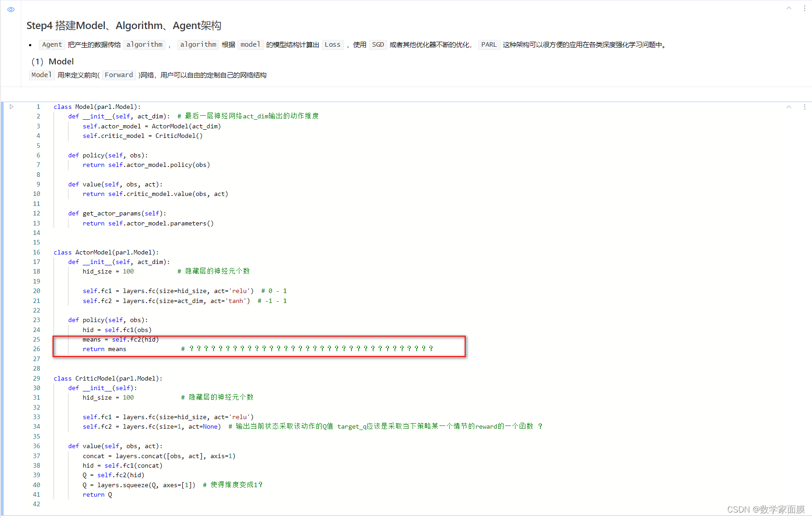Click line 1 'class Model(parl.Model):'
Image resolution: width=812 pixels, height=518 pixels.
pos(97,107)
